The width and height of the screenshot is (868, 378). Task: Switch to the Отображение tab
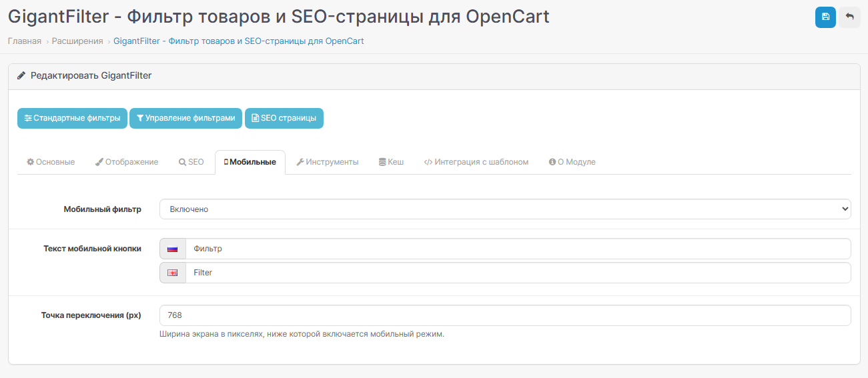pos(127,162)
